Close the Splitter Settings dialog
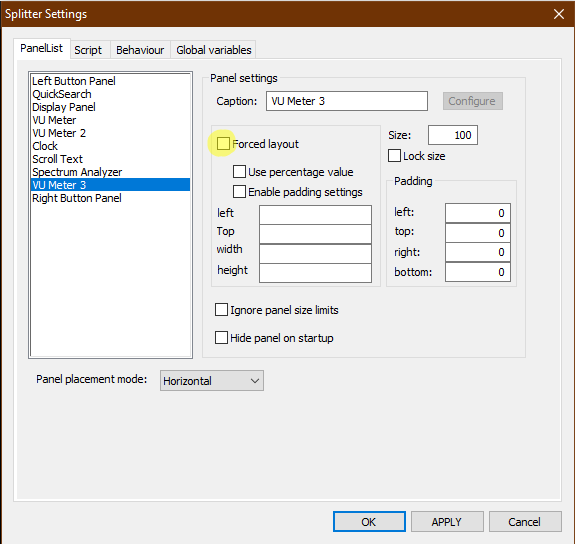 coord(558,14)
